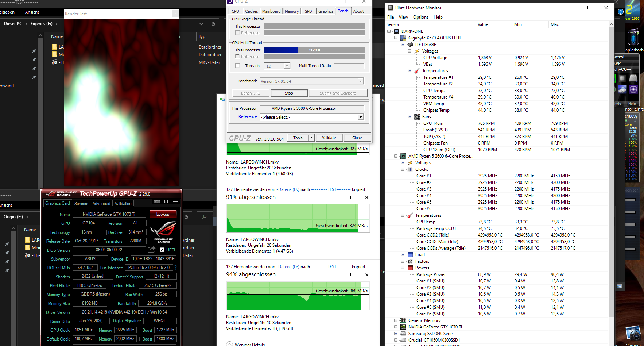Click the ITE Temperatures thermometer icon
Image resolution: width=644 pixels, height=346 pixels.
(417, 71)
